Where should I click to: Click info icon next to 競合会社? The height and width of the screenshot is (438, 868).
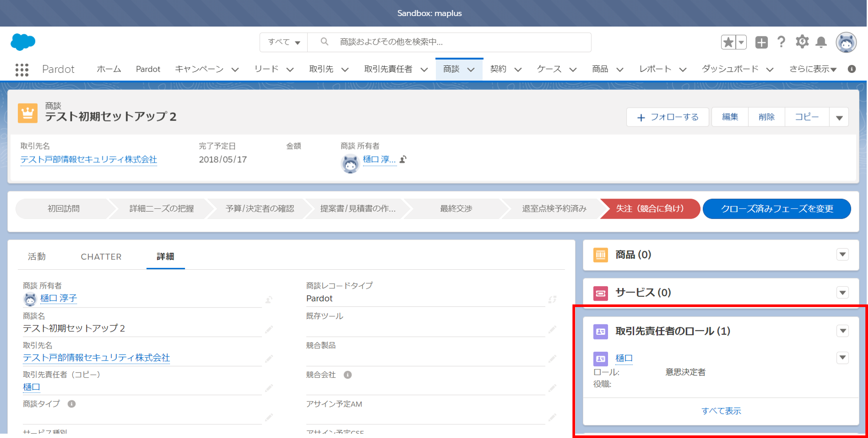pyautogui.click(x=348, y=375)
